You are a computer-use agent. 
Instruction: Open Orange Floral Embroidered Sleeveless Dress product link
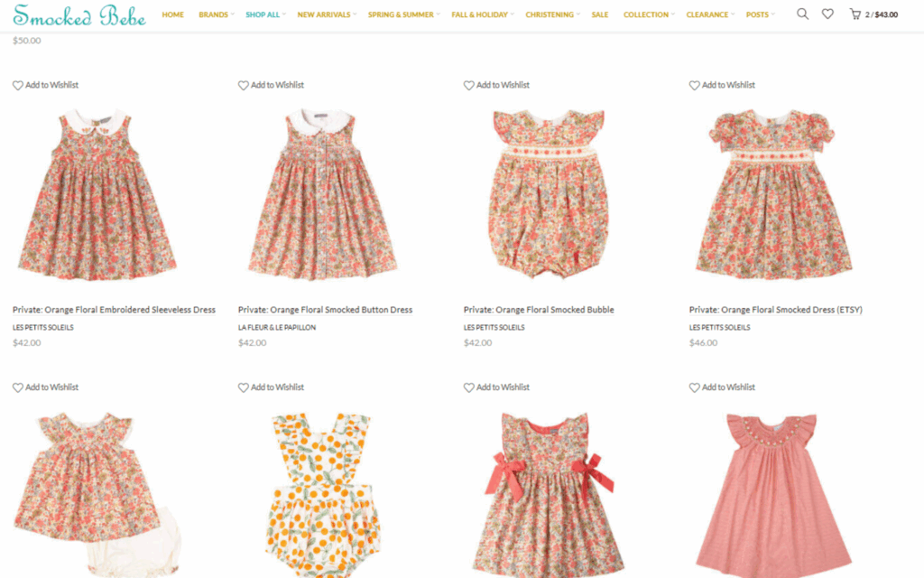pos(114,310)
